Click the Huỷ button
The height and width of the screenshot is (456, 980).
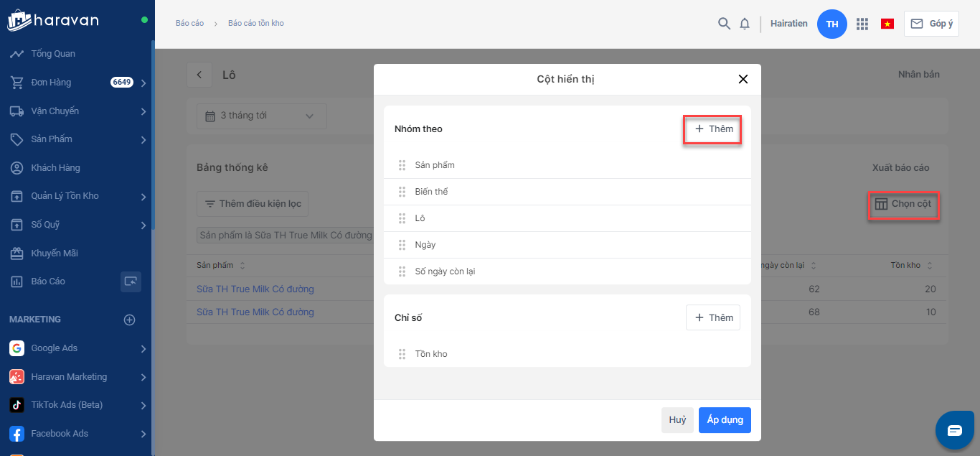pos(677,420)
